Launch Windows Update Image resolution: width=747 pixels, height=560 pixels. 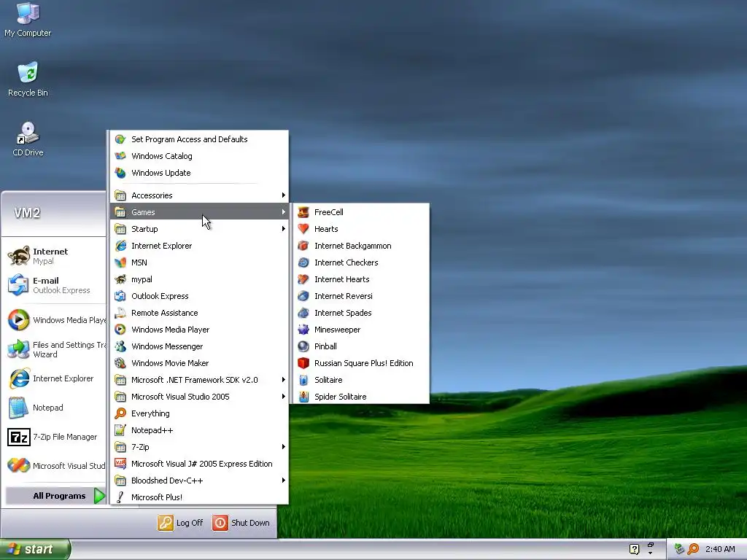199,173
